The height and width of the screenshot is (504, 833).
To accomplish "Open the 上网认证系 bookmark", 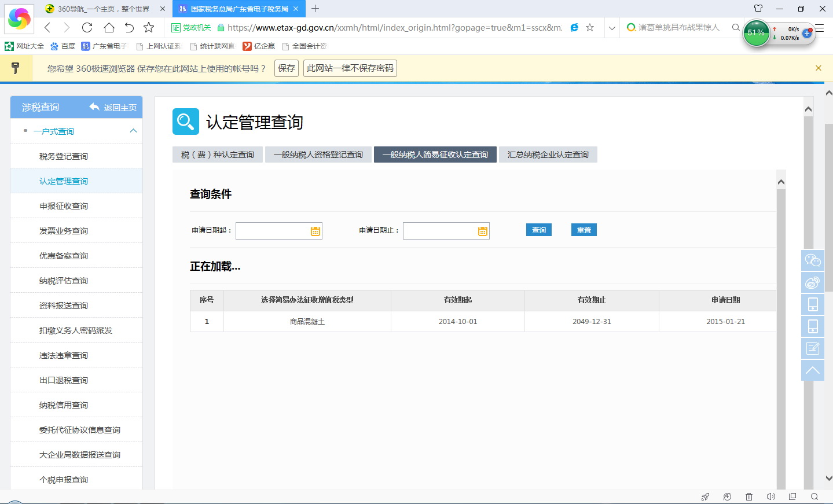I will click(158, 46).
